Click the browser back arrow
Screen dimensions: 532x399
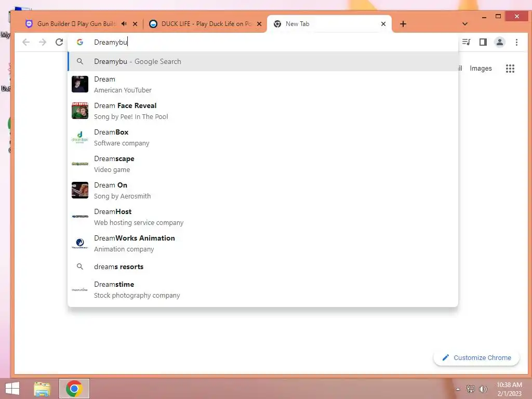26,42
